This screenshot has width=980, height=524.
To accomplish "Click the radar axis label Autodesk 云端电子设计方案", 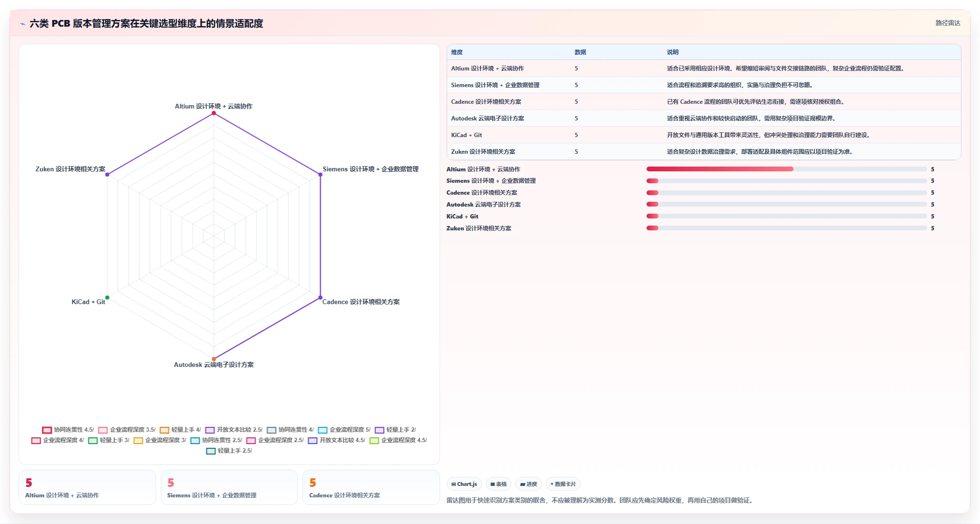I will (214, 365).
